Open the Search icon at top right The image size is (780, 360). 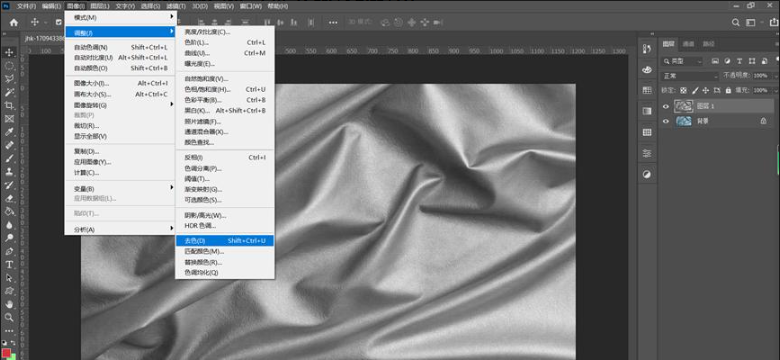tap(736, 22)
